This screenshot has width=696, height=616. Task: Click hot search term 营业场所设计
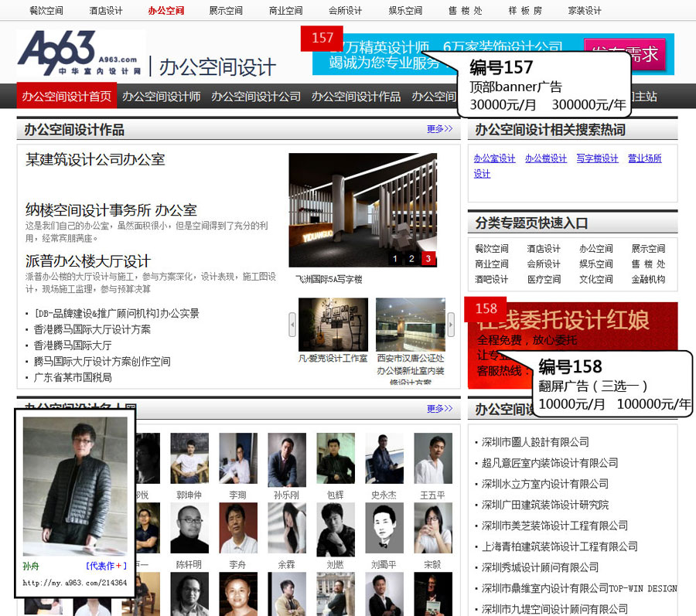point(645,158)
